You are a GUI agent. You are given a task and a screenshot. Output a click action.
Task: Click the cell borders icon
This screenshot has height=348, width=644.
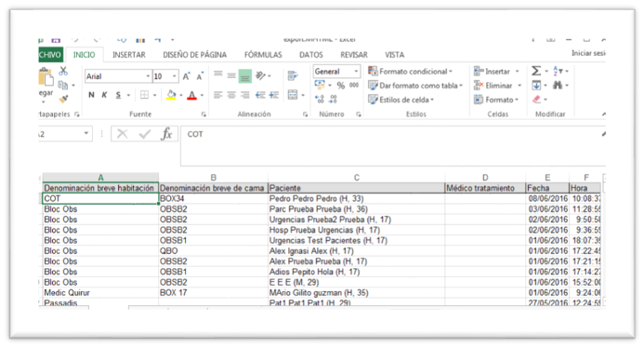(x=144, y=95)
